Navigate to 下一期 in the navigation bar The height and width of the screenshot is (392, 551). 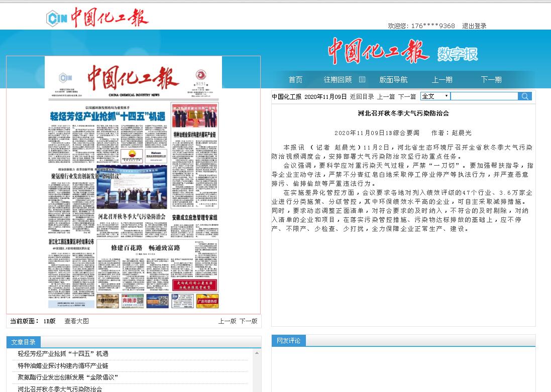coord(491,80)
